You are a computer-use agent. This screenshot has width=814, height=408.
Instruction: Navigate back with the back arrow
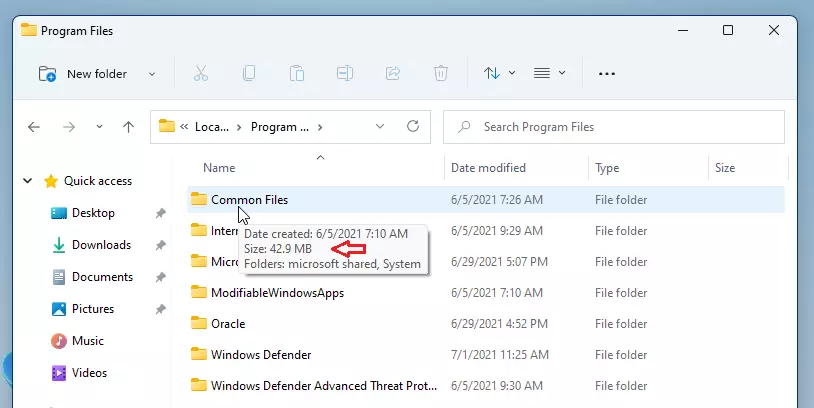[x=34, y=127]
